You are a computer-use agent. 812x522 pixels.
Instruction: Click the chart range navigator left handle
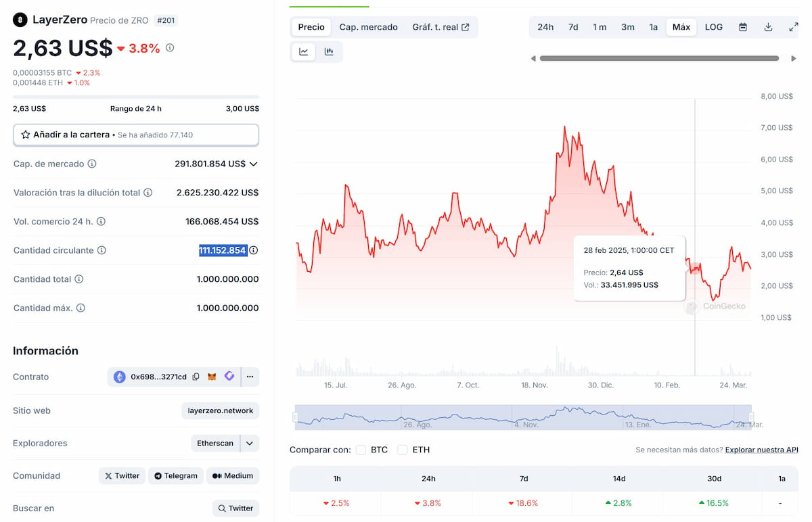click(295, 417)
